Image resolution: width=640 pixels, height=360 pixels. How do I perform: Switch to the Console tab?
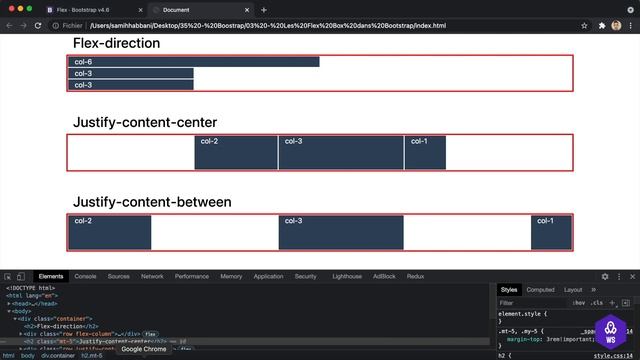coord(85,276)
